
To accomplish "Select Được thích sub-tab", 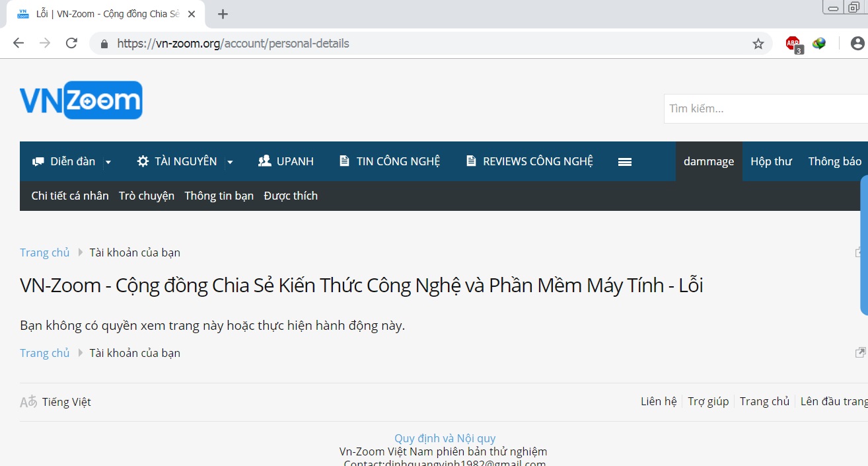I will [291, 196].
